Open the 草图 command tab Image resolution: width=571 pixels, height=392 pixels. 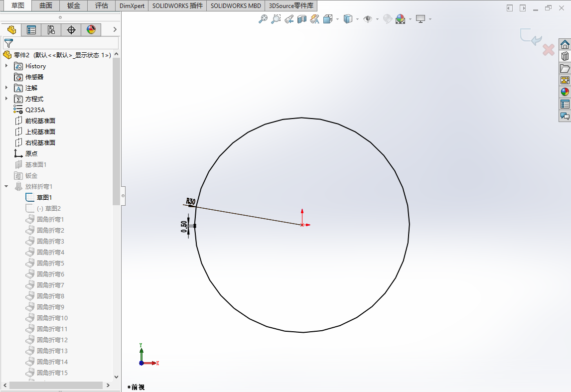(17, 5)
